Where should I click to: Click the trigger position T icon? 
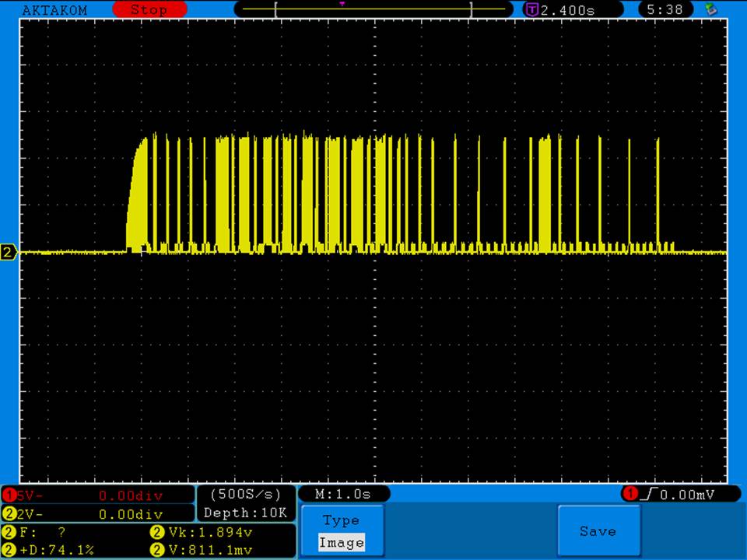click(x=532, y=10)
